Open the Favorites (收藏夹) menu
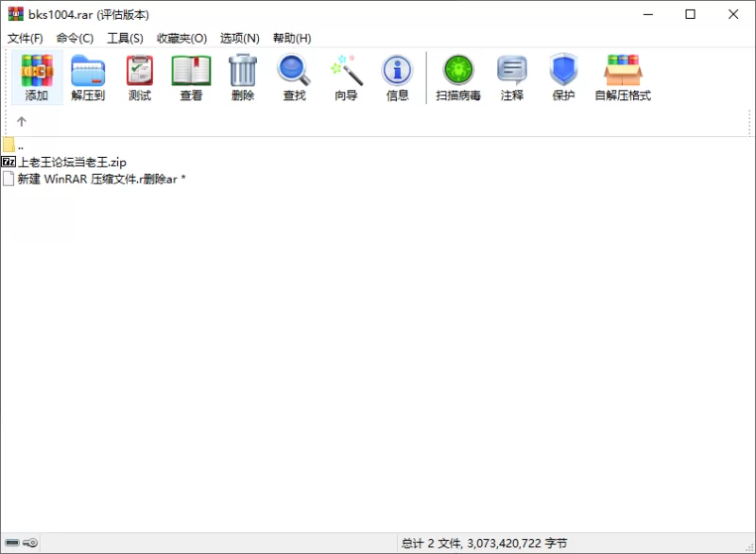 (x=181, y=38)
